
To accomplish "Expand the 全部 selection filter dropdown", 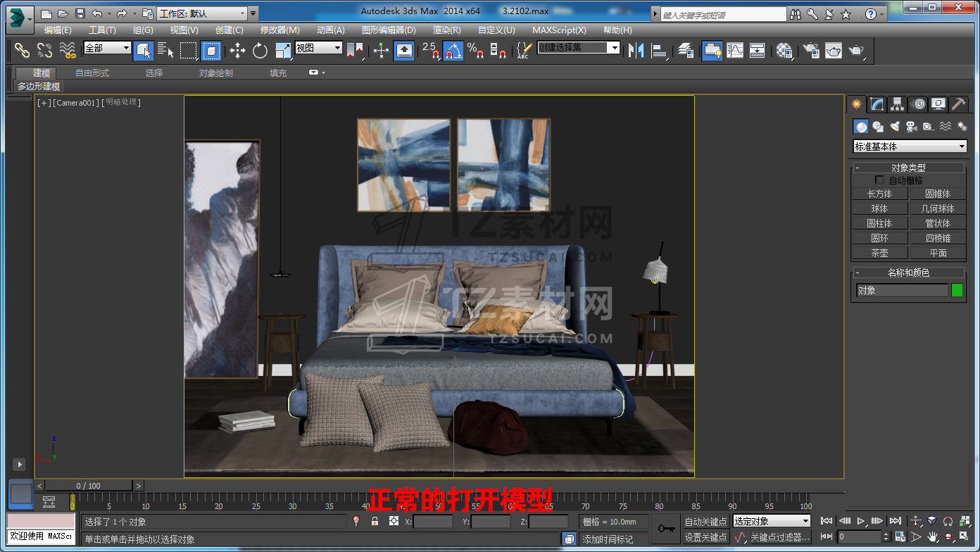I will pyautogui.click(x=107, y=48).
